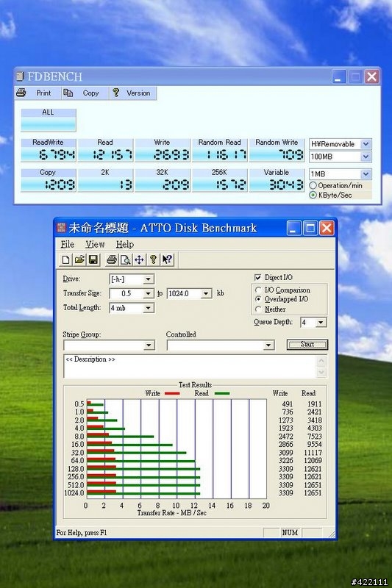Screen dimensions: 392x588
Task: Click into the Description text box
Action: pyautogui.click(x=190, y=366)
